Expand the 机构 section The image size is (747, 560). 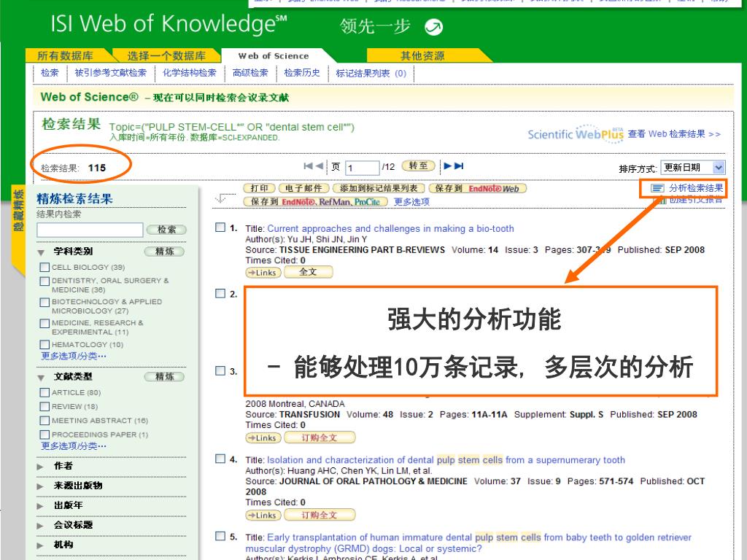41,545
